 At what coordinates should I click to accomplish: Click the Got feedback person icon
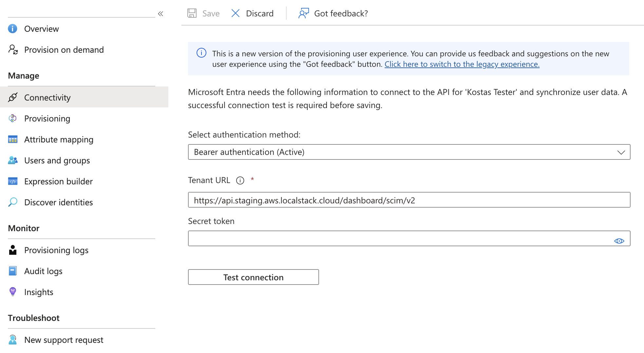304,13
